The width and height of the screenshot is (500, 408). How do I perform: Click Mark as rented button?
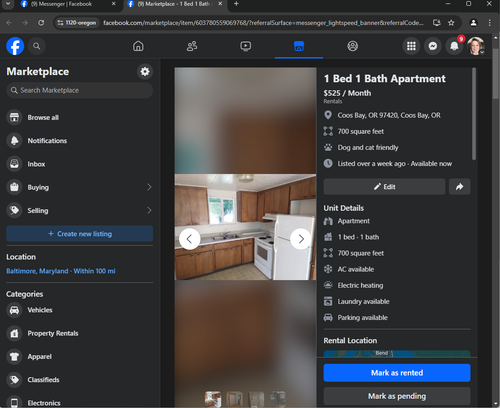click(x=397, y=373)
